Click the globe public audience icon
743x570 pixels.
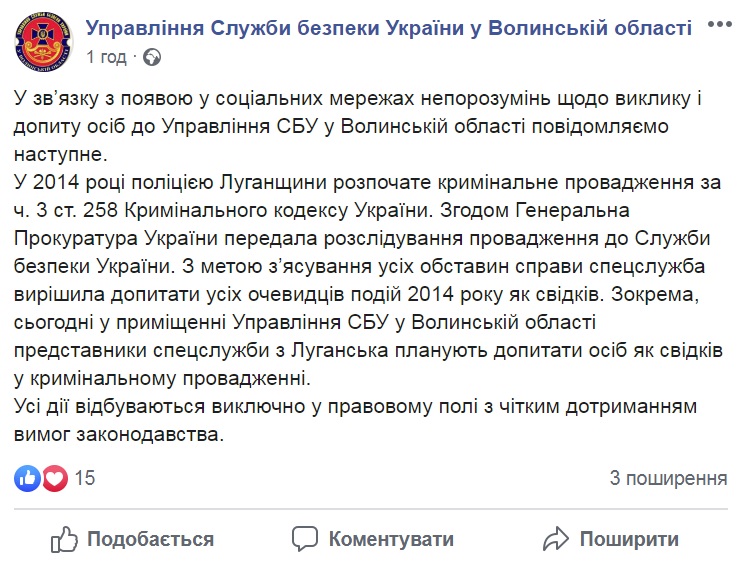pos(152,58)
